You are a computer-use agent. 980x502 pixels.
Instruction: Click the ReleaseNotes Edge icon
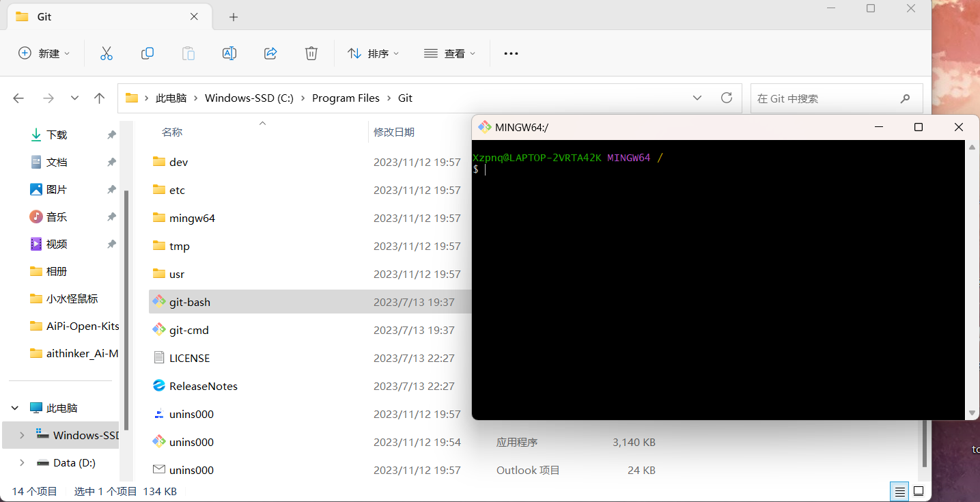(159, 386)
